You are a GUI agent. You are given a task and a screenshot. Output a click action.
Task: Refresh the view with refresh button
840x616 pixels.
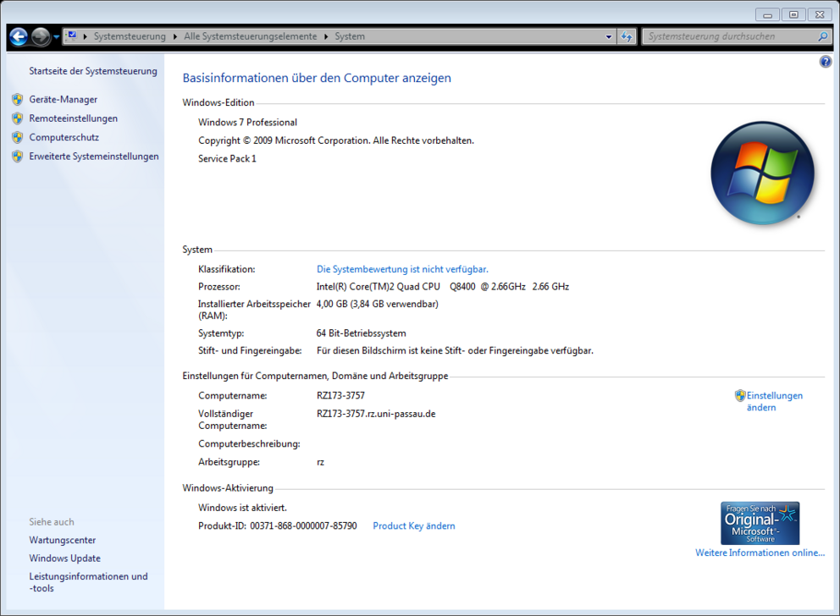627,37
